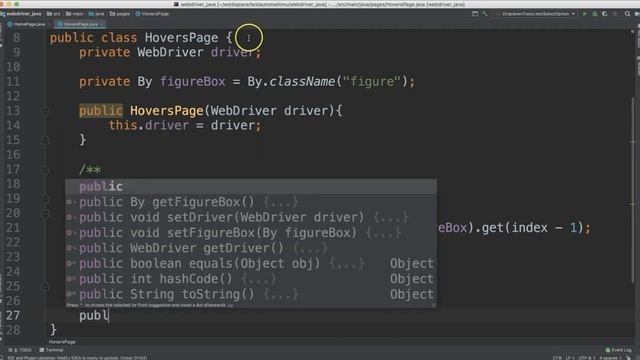Viewport: 640px width, 360px height.
Task: Click 'this.driver' on line 14
Action: (149, 125)
